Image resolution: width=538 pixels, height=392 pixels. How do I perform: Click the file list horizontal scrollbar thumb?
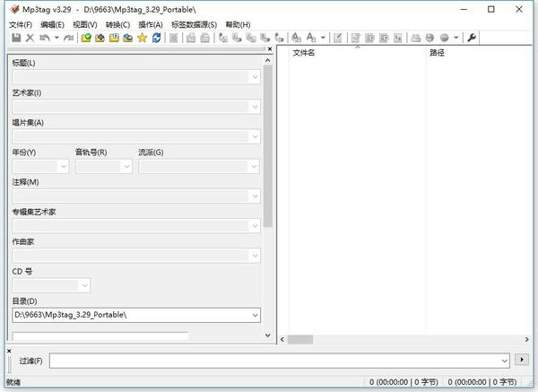[300, 339]
